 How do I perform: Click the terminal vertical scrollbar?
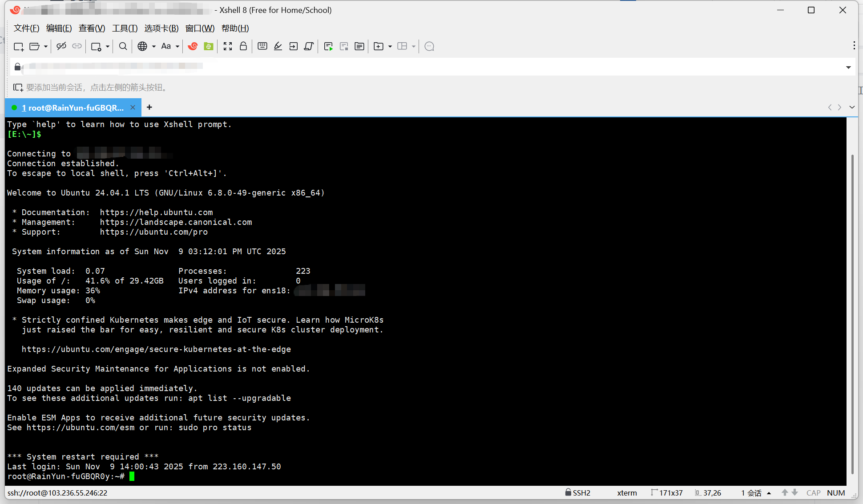[852, 311]
